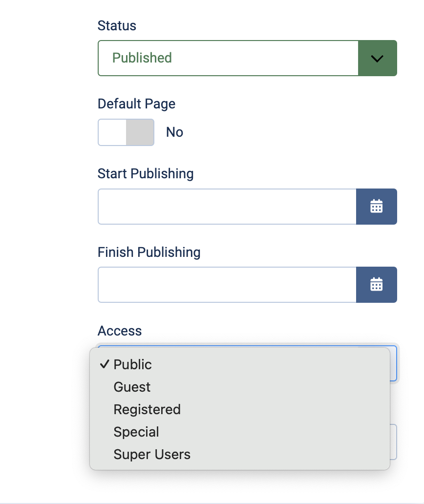Focus the Start Publishing date field
Viewport: 424px width, 504px height.
[227, 207]
